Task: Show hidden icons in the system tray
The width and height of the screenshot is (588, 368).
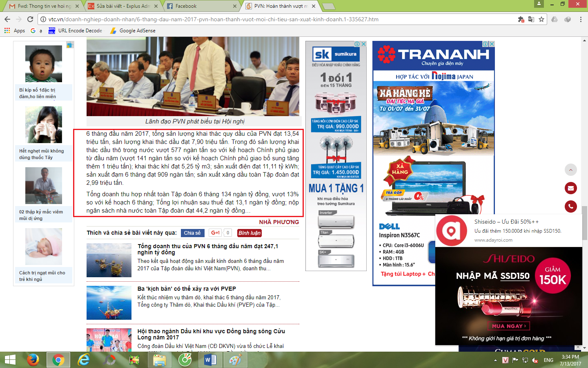Action: tap(495, 360)
